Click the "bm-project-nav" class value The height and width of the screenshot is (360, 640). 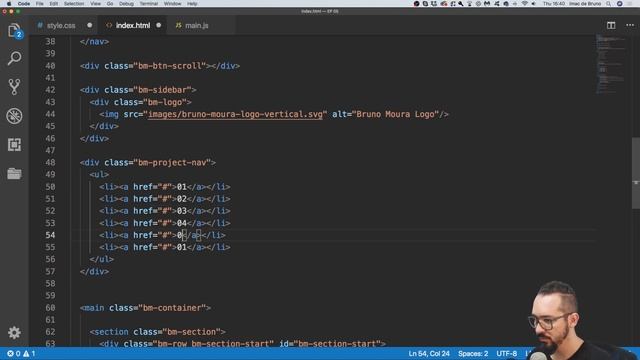pos(172,162)
